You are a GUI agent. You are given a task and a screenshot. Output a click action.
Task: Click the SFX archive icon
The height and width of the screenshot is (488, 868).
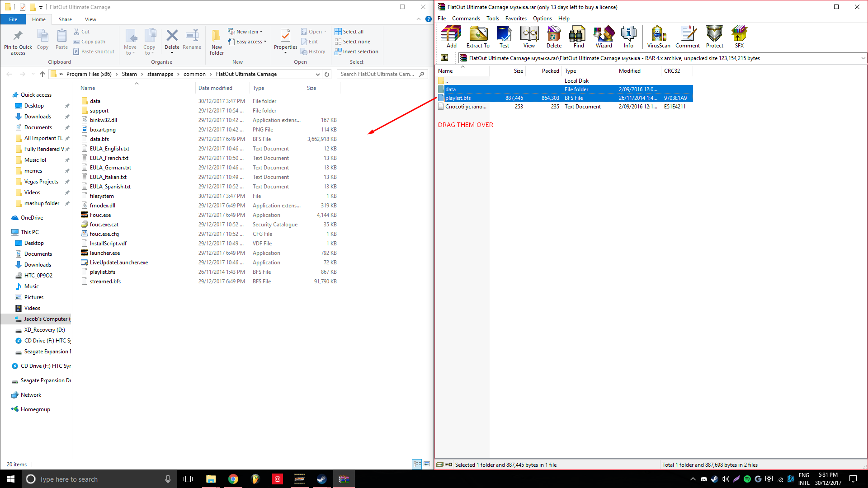[x=739, y=37]
